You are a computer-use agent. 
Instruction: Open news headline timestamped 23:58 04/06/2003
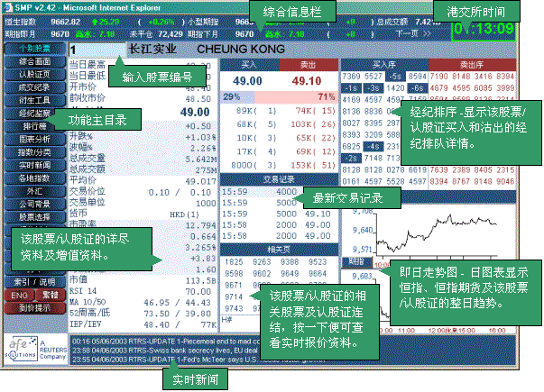[165, 351]
